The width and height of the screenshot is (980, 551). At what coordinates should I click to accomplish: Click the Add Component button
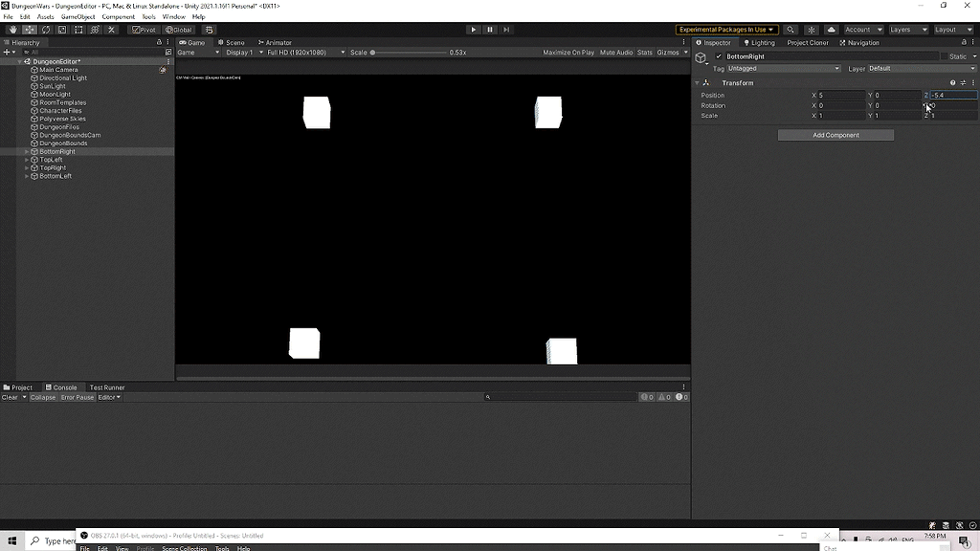pos(835,135)
